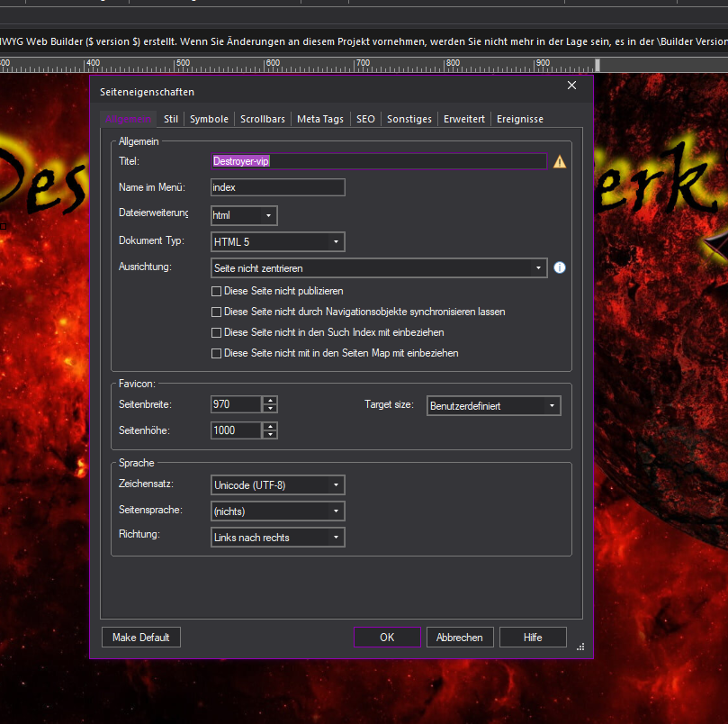Screen dimensions: 728x724
Task: Open the Dokument Typ HTML 5 dropdown
Action: [x=278, y=241]
